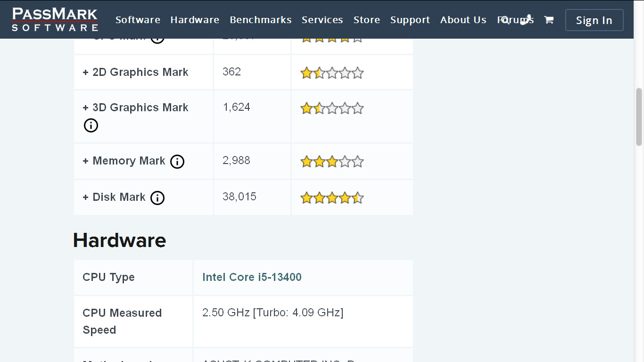Open the Software menu
The height and width of the screenshot is (362, 644).
(138, 20)
